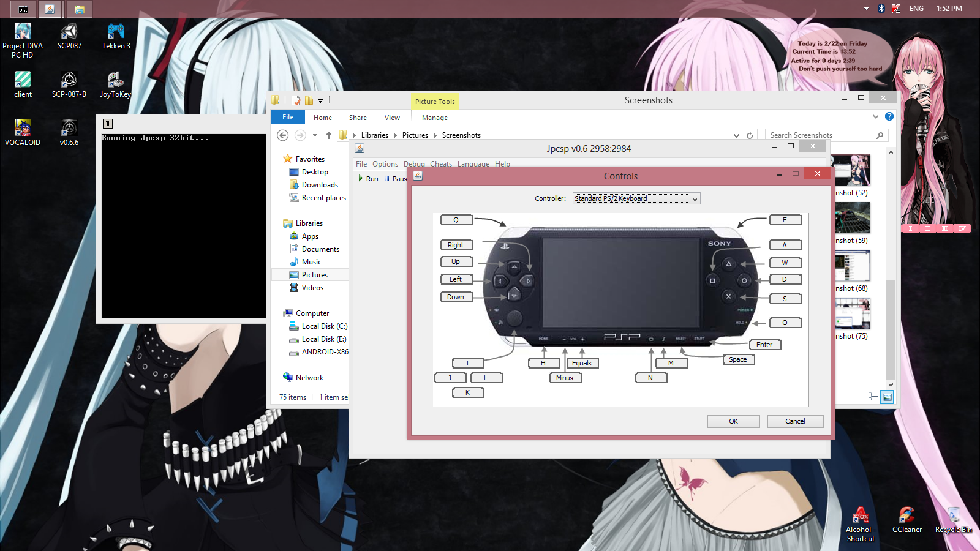Image resolution: width=980 pixels, height=551 pixels.
Task: Open the ENG language indicator
Action: tap(916, 9)
